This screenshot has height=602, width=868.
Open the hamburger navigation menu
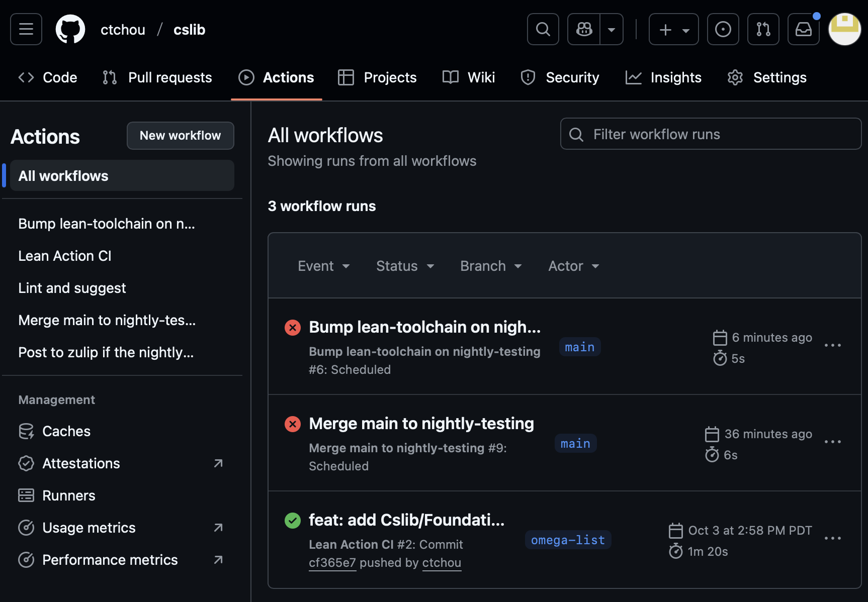coord(26,29)
